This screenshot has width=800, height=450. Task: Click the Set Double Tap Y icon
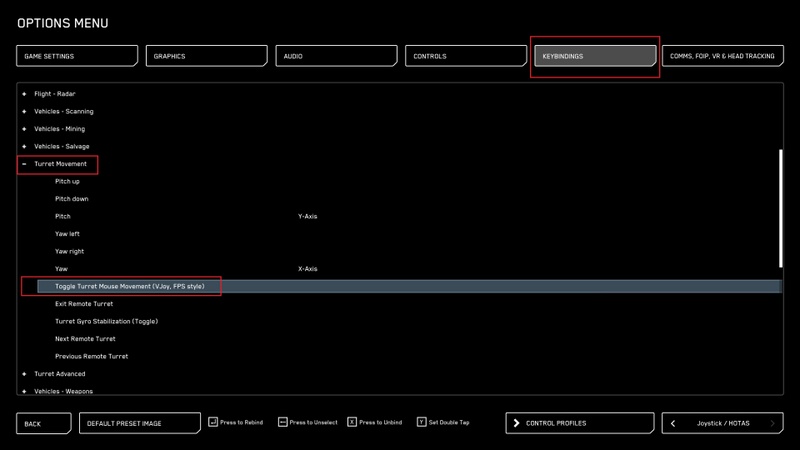point(421,422)
